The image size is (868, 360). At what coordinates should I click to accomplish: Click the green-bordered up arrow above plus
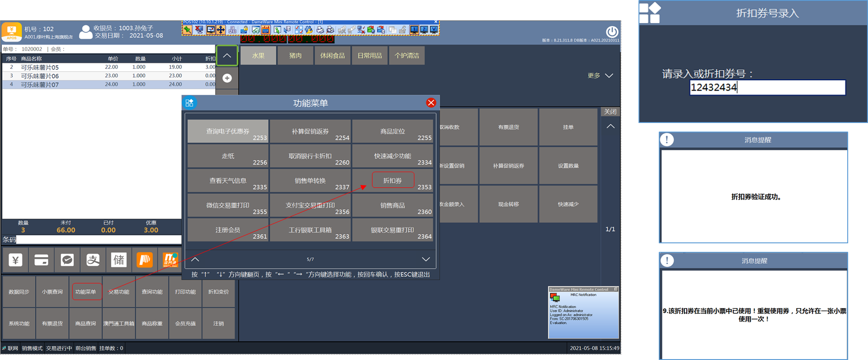click(x=227, y=56)
